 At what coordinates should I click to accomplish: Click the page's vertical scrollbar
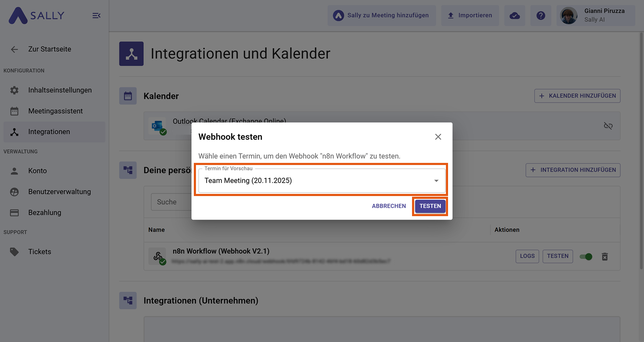click(641, 152)
